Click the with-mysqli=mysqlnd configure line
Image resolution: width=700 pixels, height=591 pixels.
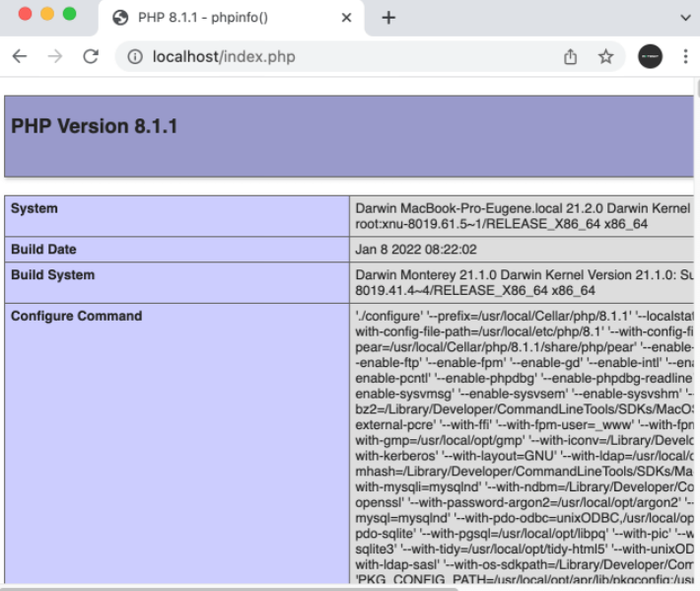point(525,487)
